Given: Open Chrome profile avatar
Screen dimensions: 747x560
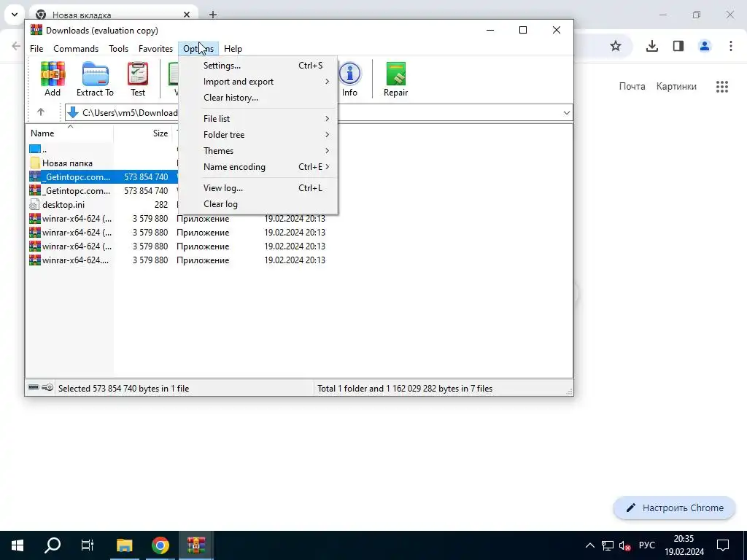Looking at the screenshot, I should click(705, 46).
